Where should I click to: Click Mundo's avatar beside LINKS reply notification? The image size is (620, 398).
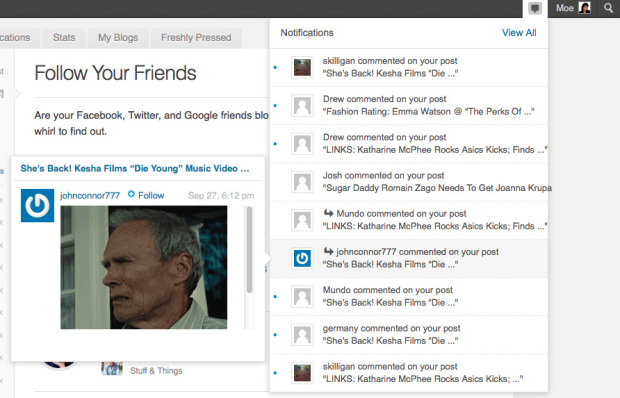302,220
